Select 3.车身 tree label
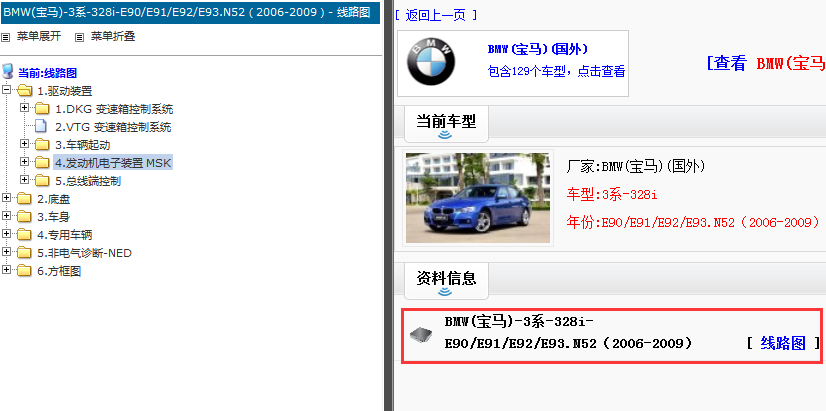 click(x=53, y=217)
